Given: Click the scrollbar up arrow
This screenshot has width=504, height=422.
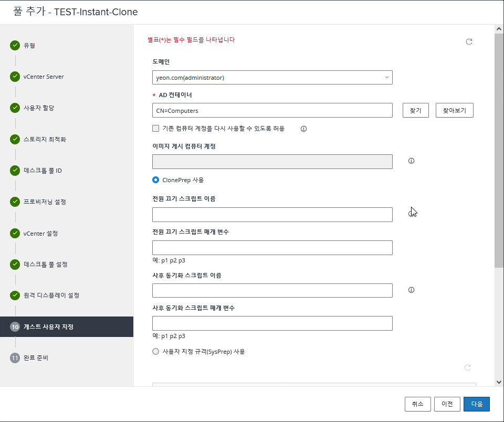Looking at the screenshot, I should coord(499,29).
